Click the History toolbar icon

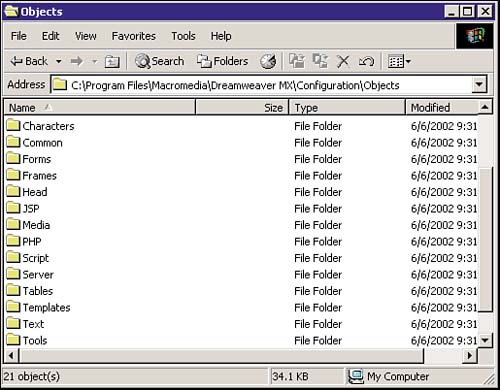[x=268, y=61]
